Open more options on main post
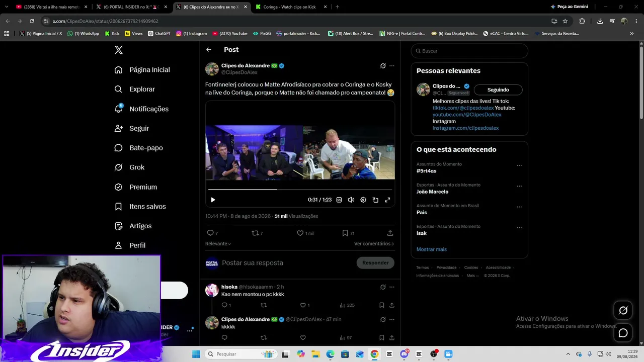 pos(392,66)
